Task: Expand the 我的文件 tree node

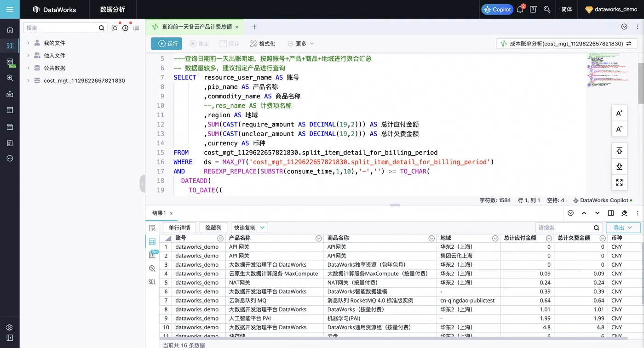Action: tap(28, 43)
